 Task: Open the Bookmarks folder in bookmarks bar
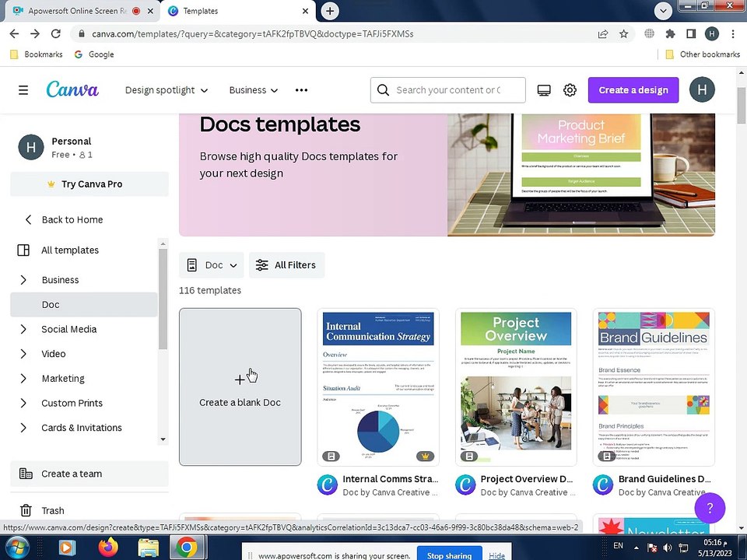pyautogui.click(x=37, y=54)
